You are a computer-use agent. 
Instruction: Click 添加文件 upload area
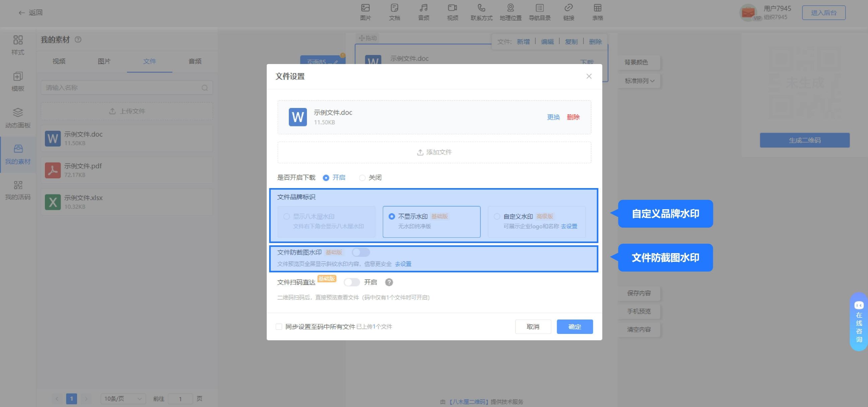(x=434, y=153)
